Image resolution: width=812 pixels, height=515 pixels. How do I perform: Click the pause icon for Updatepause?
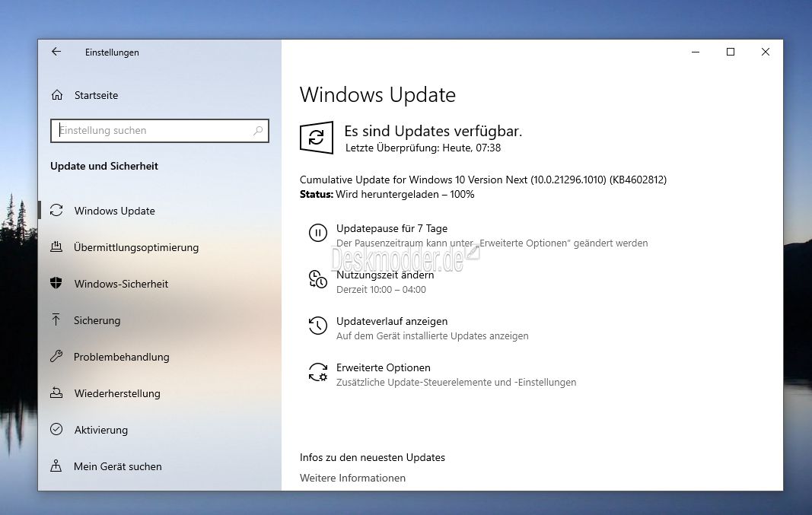click(318, 233)
